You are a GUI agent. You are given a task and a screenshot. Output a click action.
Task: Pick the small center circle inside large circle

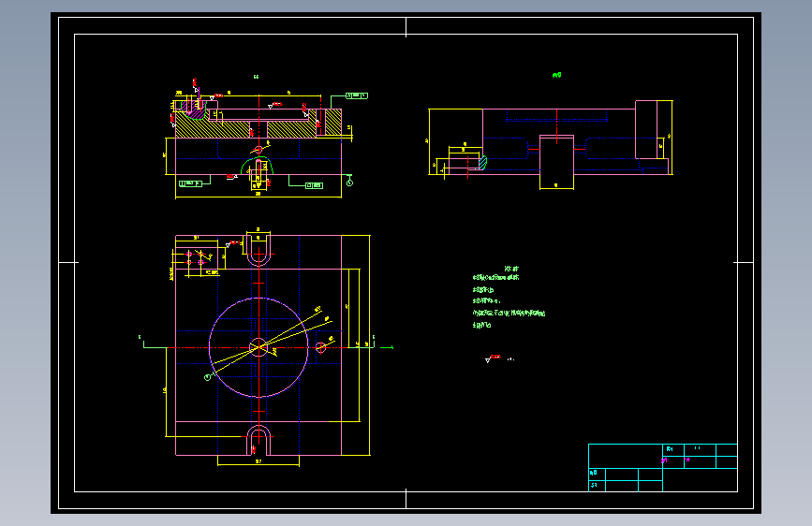[258, 347]
